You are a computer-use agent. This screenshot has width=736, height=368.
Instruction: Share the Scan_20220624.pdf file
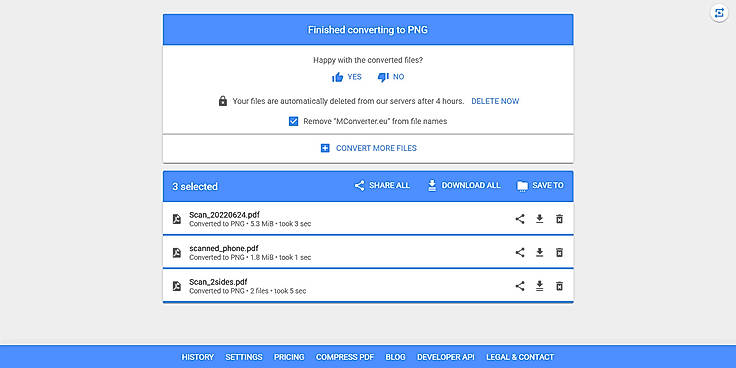pos(520,219)
